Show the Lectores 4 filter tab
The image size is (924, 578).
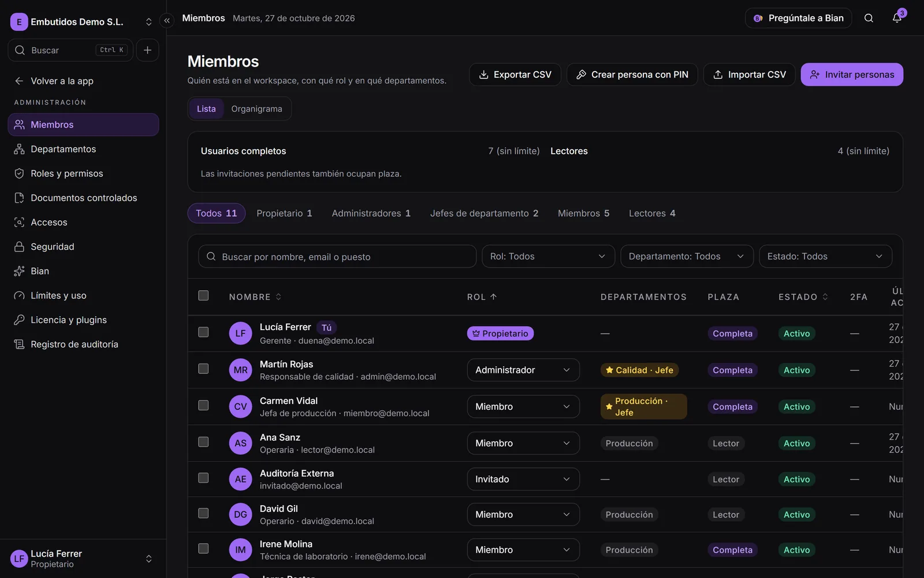pyautogui.click(x=652, y=213)
